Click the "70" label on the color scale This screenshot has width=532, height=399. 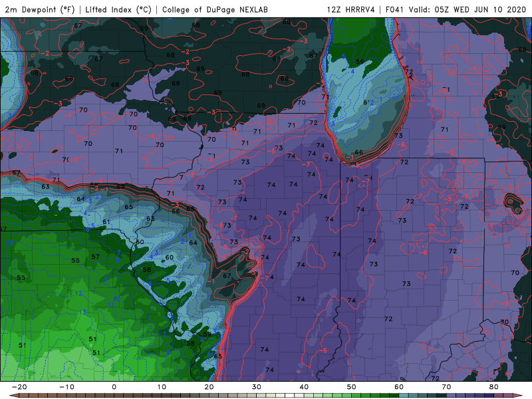[x=446, y=387]
